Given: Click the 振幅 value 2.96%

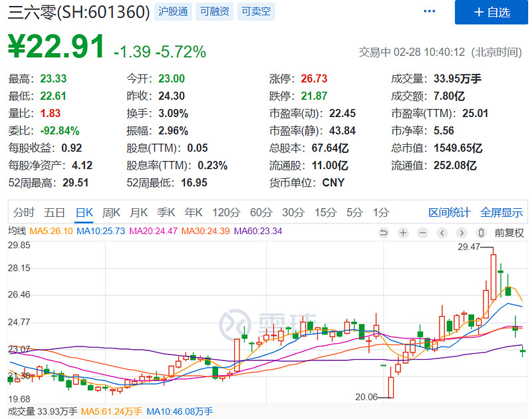Looking at the screenshot, I should (x=173, y=130).
